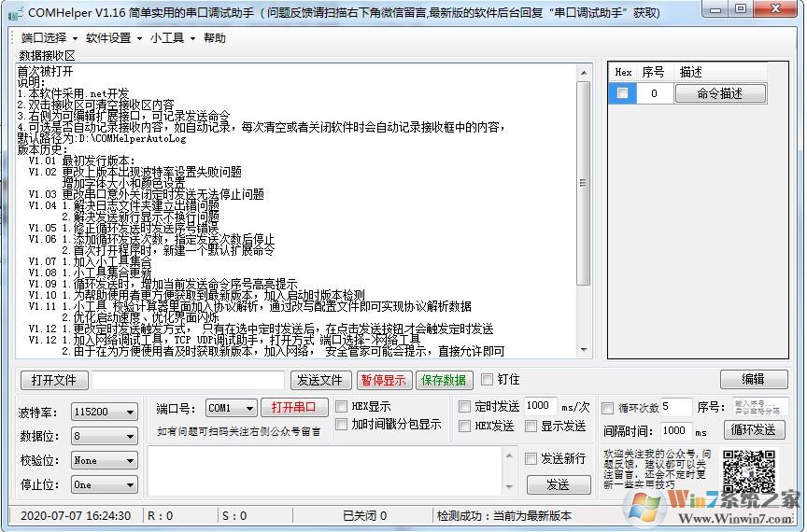Screen dimensions: 807x532
Task: Toggle the HEX发送 checkbox
Action: 464,426
